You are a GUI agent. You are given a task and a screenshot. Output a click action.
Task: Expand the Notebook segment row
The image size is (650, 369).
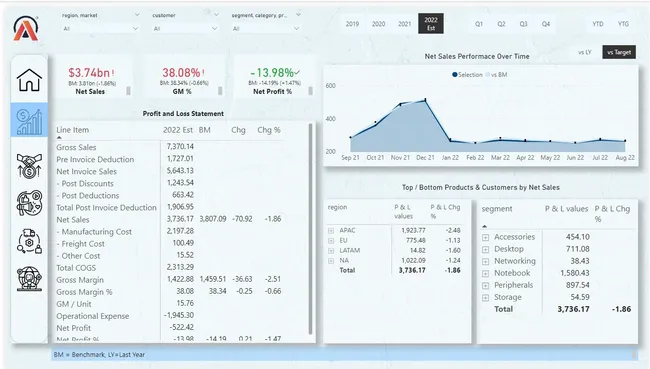pos(485,274)
